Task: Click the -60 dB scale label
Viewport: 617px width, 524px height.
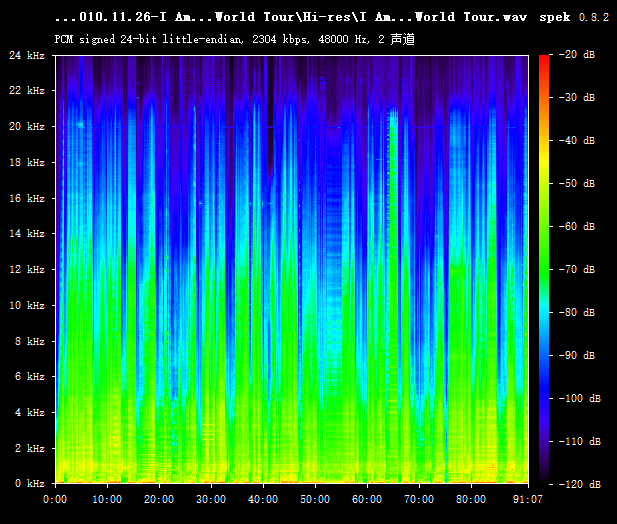Action: [x=577, y=226]
